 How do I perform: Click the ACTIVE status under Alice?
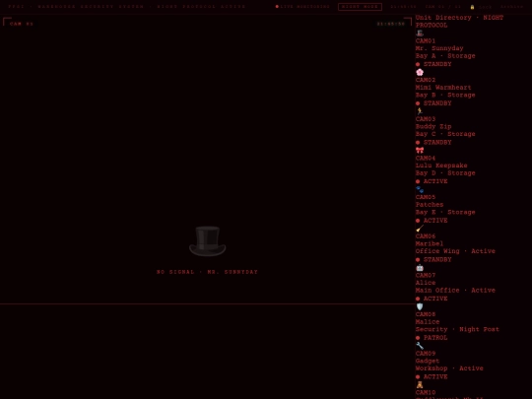click(x=435, y=299)
